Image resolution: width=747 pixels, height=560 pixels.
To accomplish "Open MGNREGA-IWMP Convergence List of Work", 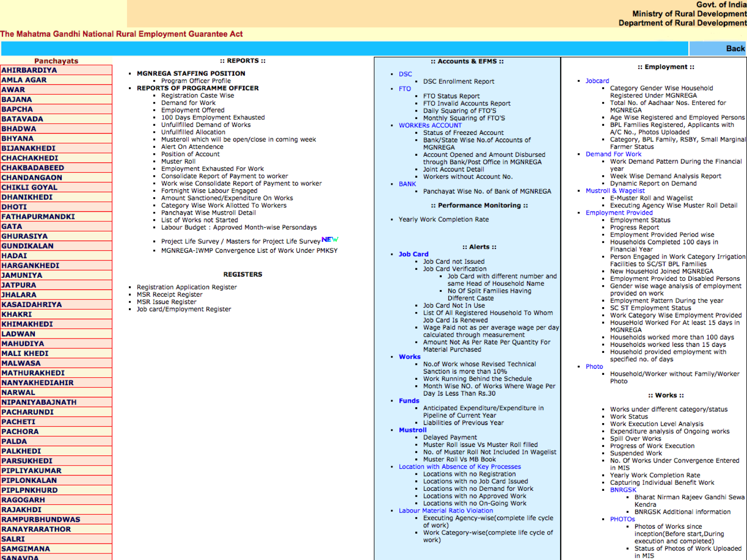I will pyautogui.click(x=249, y=250).
